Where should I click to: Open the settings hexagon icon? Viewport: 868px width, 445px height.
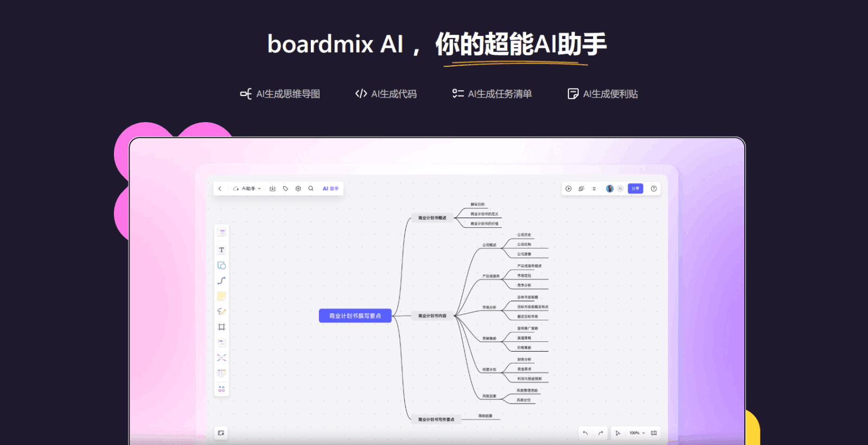[x=298, y=189]
